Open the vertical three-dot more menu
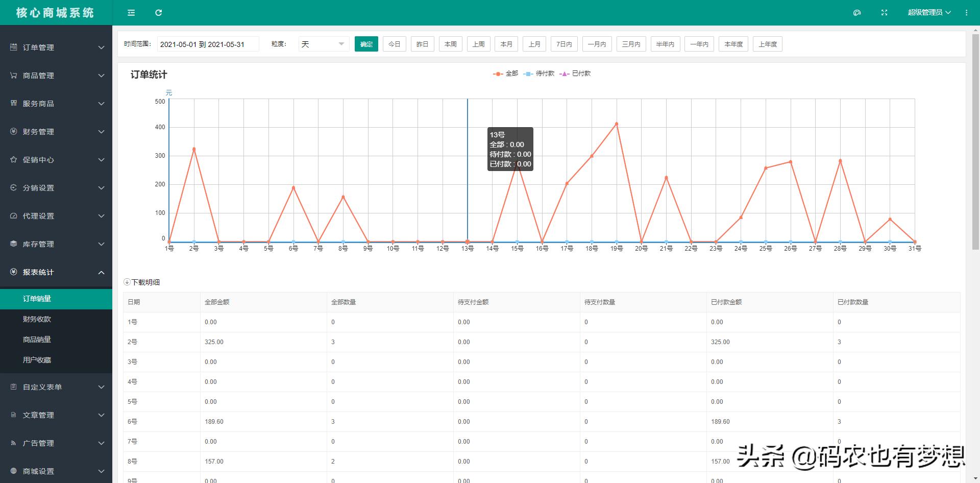The height and width of the screenshot is (483, 980). click(x=966, y=13)
